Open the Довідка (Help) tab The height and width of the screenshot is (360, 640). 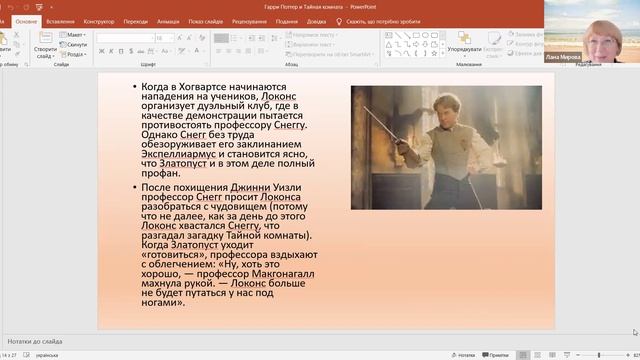[316, 22]
